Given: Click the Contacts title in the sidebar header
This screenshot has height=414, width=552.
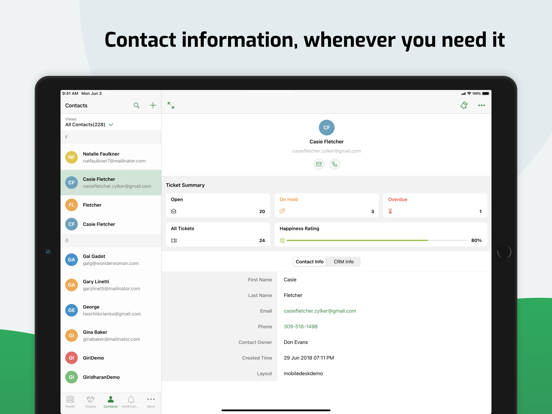Looking at the screenshot, I should pyautogui.click(x=76, y=105).
